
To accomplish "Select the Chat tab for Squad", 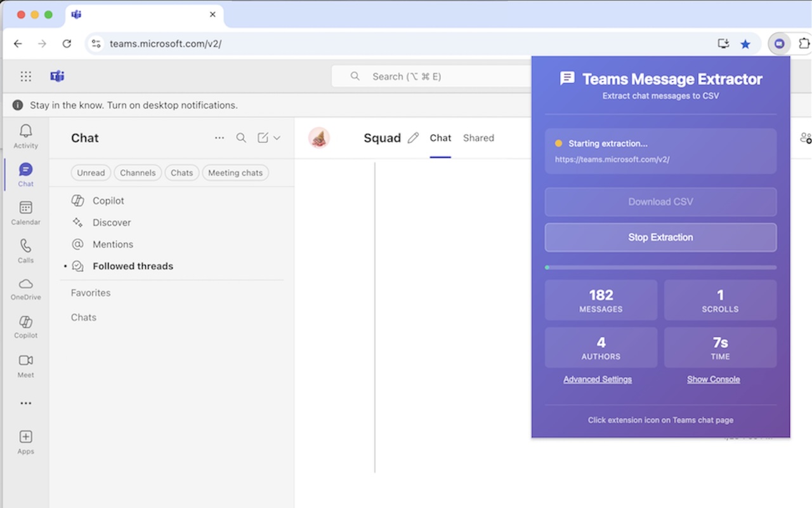I will point(440,137).
